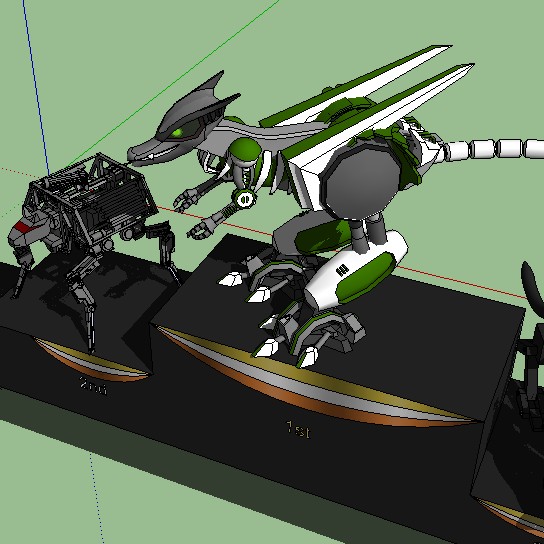
Task: Select the green dome shoulder joint
Action: click(x=245, y=150)
